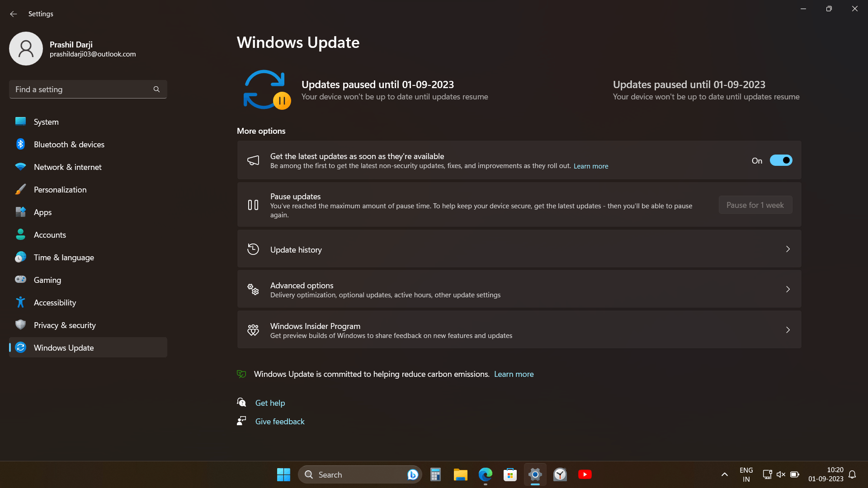Click the muted volume tray icon
This screenshot has width=868, height=488.
(781, 474)
